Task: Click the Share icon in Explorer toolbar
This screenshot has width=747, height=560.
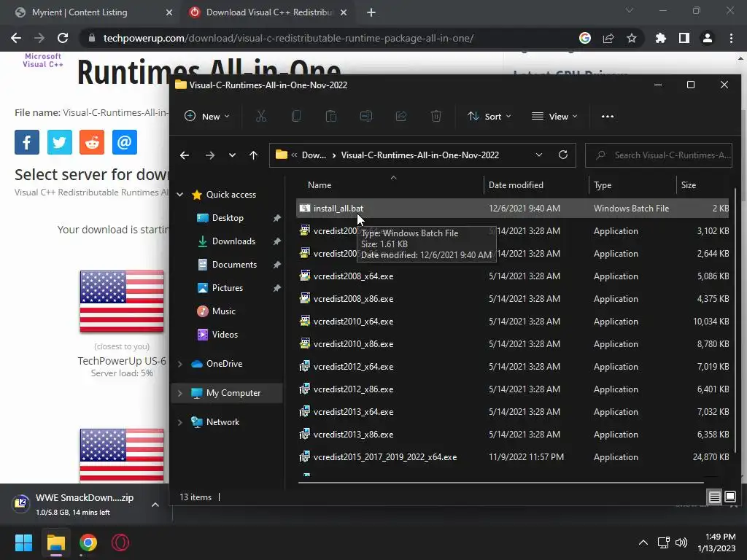Action: 401,116
